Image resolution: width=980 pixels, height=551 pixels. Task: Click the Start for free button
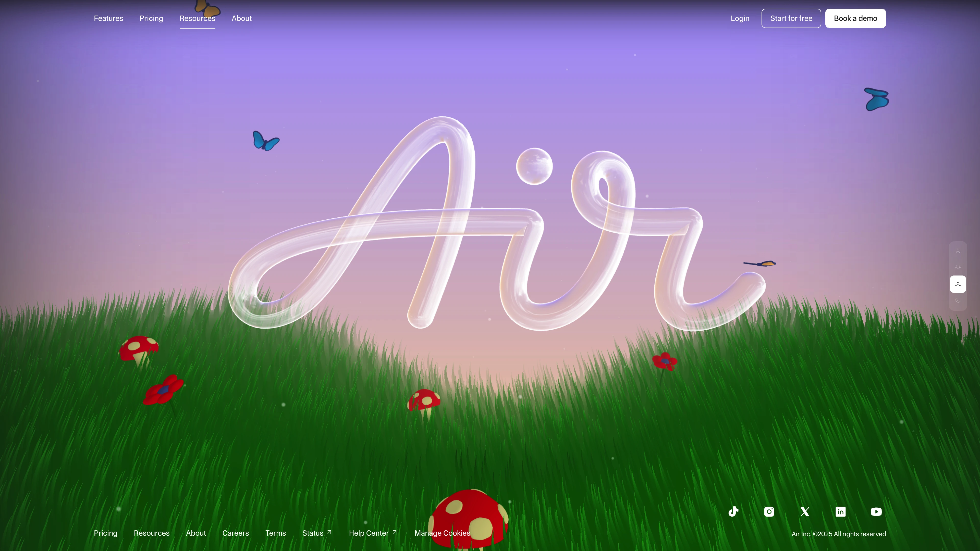(791, 18)
